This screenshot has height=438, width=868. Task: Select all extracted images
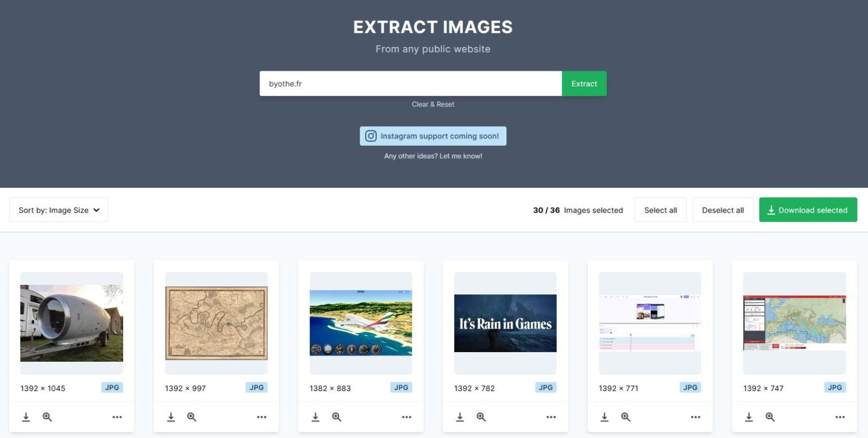[x=660, y=210]
